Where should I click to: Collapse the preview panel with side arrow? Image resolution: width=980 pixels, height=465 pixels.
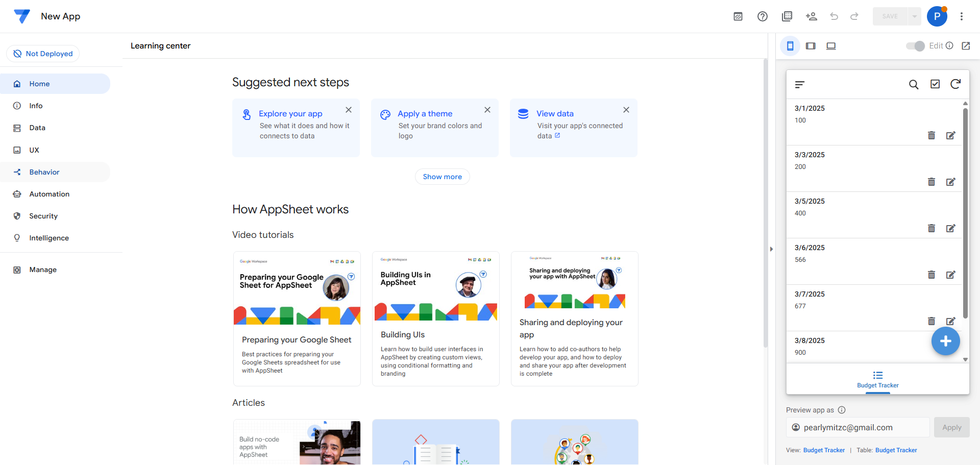771,249
